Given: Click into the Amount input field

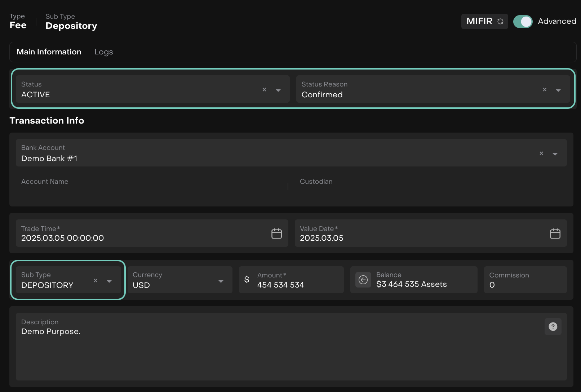Looking at the screenshot, I should click(296, 285).
